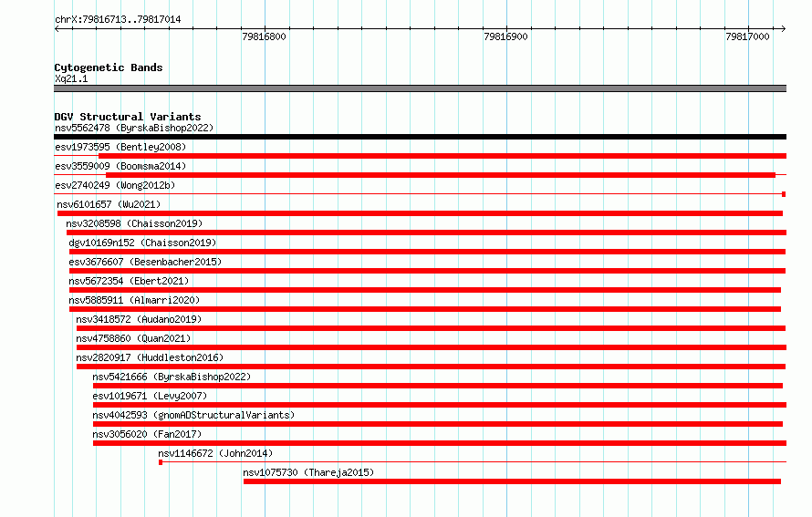This screenshot has width=812, height=517.
Task: Click the nsv2820917 red variant bar
Action: 431,367
